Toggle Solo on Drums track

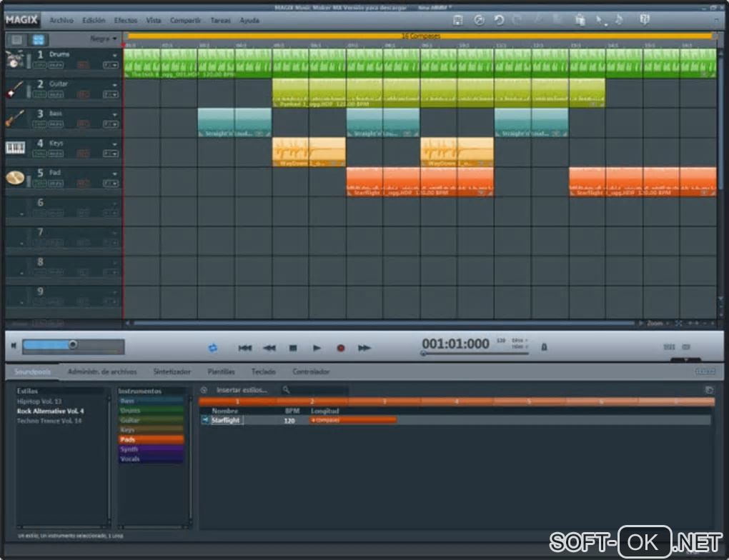pyautogui.click(x=39, y=65)
